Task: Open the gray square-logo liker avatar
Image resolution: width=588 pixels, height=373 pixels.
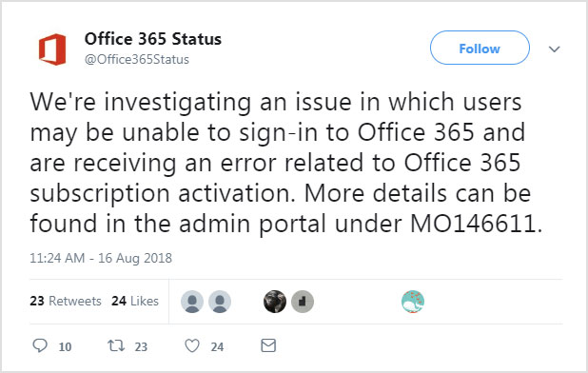Action: (x=303, y=302)
